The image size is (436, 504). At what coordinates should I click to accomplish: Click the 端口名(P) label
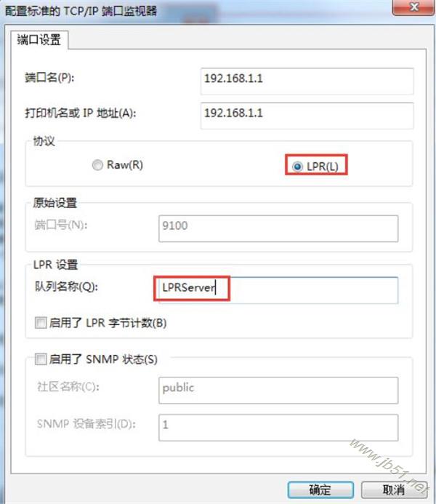(49, 78)
